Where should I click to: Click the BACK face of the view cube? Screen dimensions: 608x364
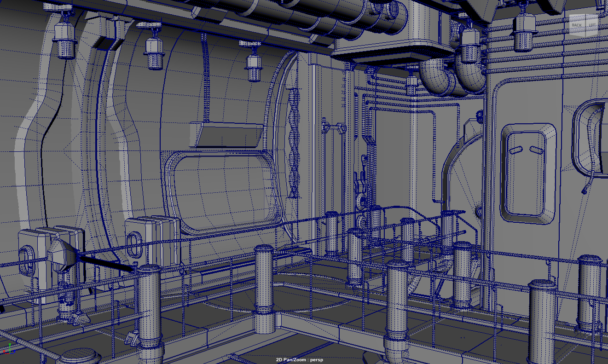(x=577, y=25)
